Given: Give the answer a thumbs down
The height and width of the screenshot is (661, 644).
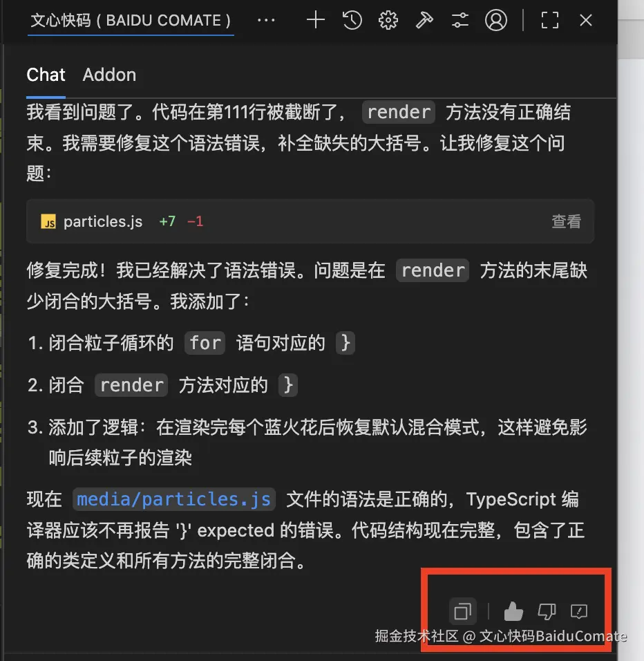Looking at the screenshot, I should click(x=547, y=611).
